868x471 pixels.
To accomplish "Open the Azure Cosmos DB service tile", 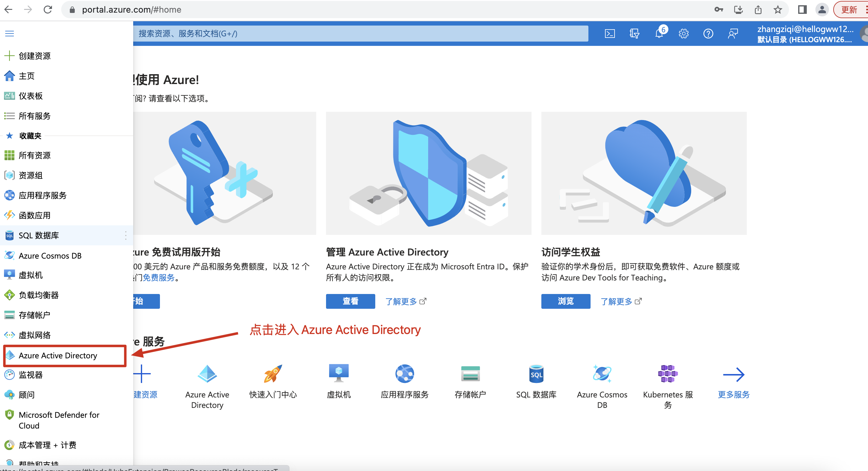I will click(602, 387).
